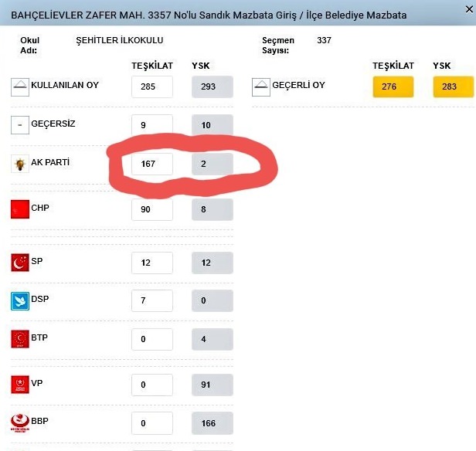Click the VP YSK value box
The width and height of the screenshot is (476, 451).
[212, 383]
